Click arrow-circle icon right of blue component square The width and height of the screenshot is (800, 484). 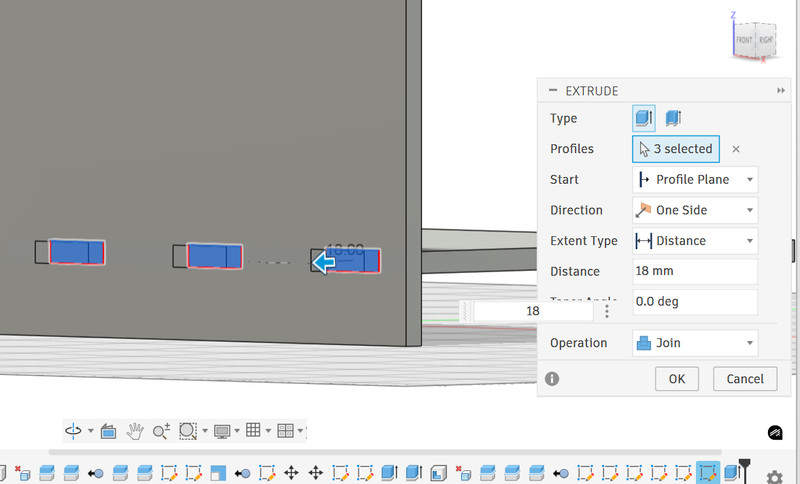[242, 473]
